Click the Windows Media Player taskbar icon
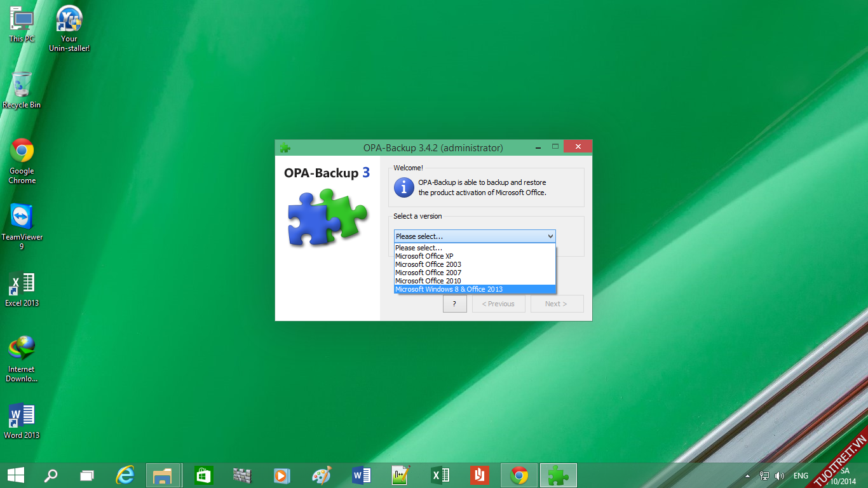Viewport: 868px width, 488px height. [282, 475]
